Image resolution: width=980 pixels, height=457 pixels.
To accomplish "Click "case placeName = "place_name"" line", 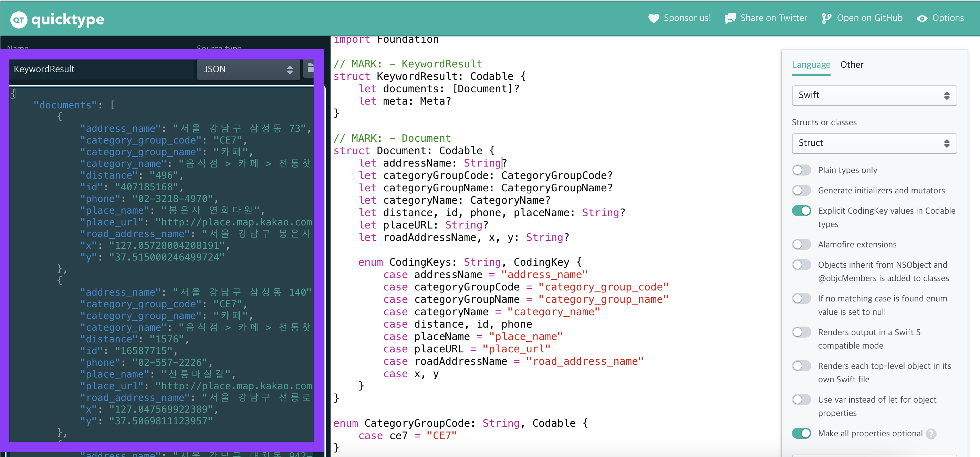I will coord(473,337).
